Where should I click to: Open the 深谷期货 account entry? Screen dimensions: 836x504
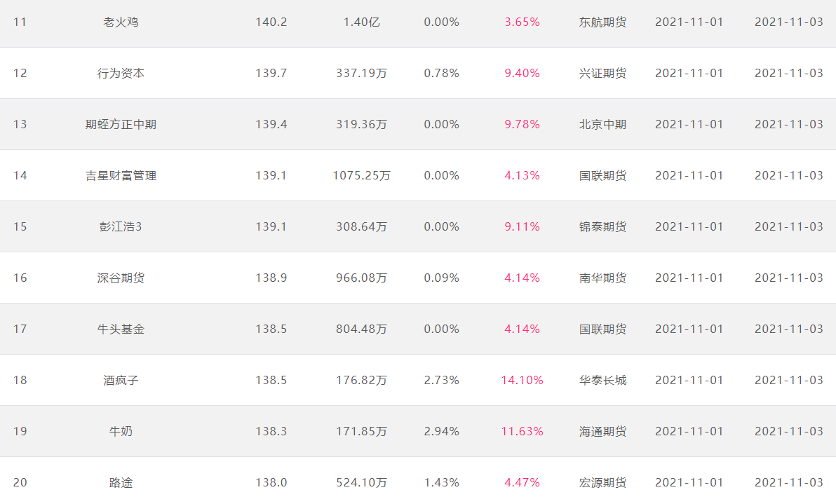coord(121,278)
